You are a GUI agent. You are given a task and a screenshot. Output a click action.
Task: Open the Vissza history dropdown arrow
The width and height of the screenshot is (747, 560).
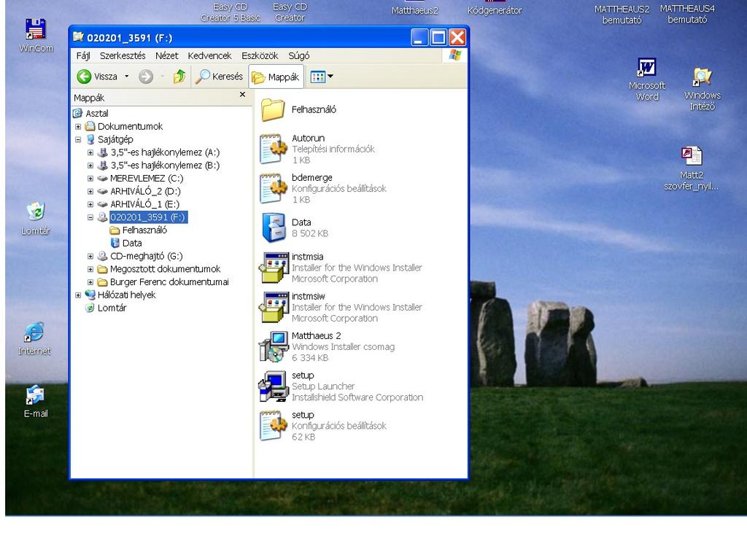127,76
